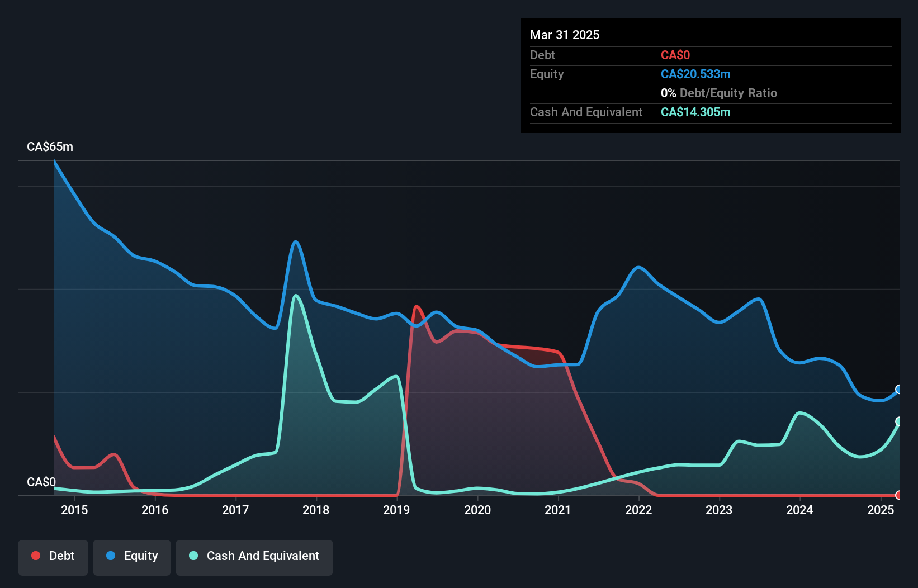Screen dimensions: 918x588
Task: Click the Cash value CA$14.305m
Action: [x=695, y=112]
